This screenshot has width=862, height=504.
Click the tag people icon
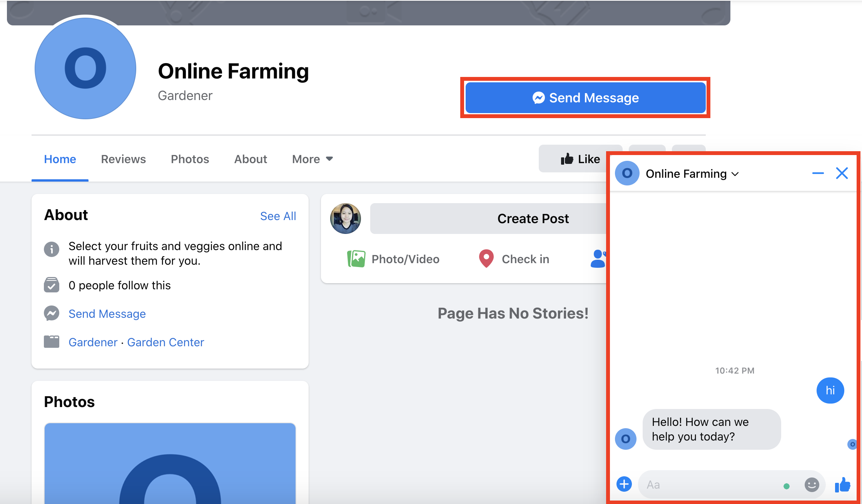(x=598, y=259)
